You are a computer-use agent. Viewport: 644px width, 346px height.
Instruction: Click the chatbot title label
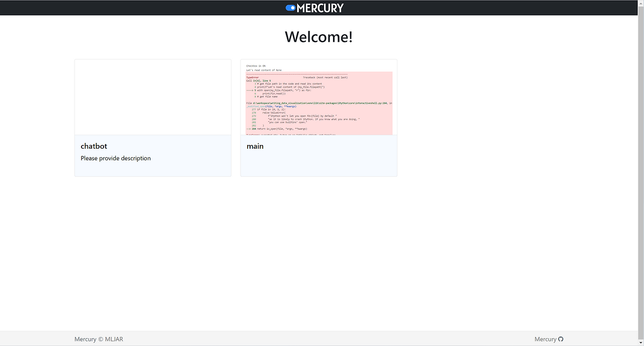[94, 146]
